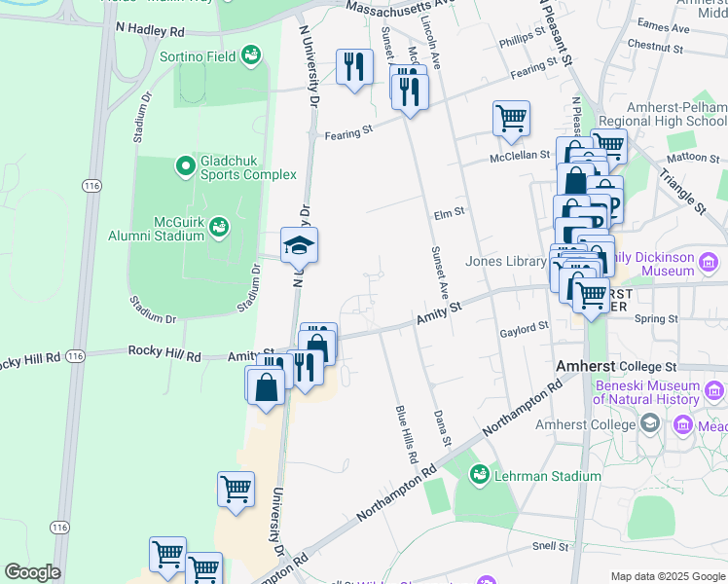Click the Map data ©2025 Google text

(x=668, y=576)
